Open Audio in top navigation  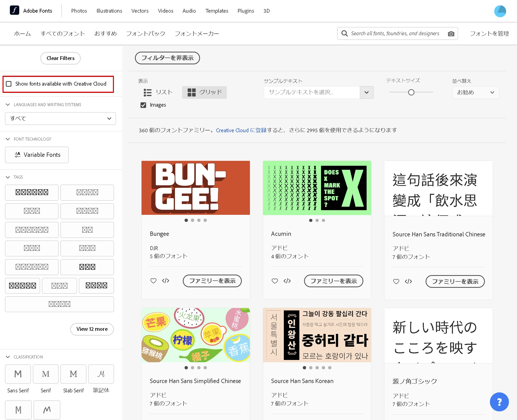coord(189,11)
